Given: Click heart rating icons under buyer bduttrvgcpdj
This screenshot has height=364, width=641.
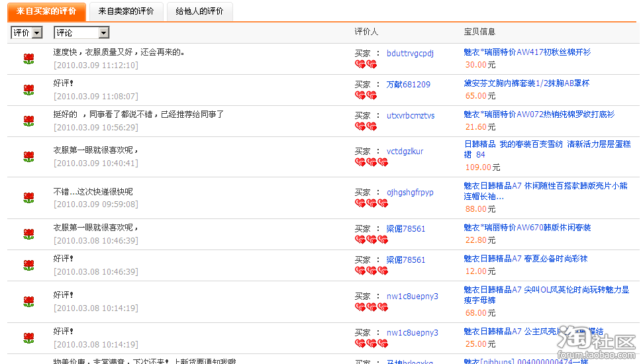Looking at the screenshot, I should click(366, 64).
